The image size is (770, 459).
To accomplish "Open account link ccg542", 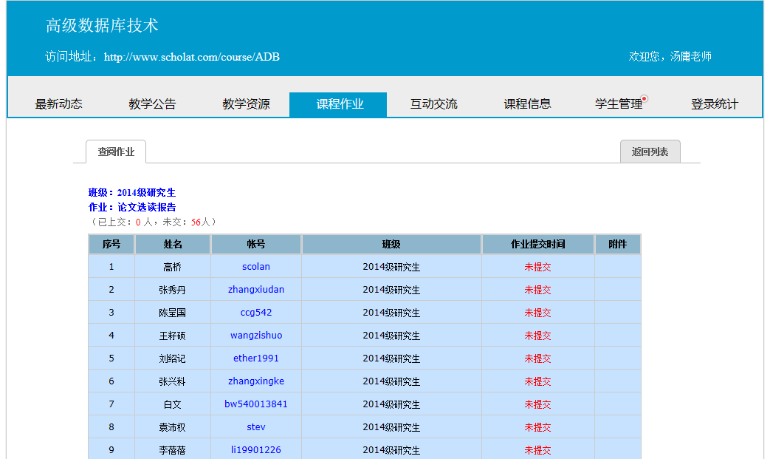I will coord(256,313).
